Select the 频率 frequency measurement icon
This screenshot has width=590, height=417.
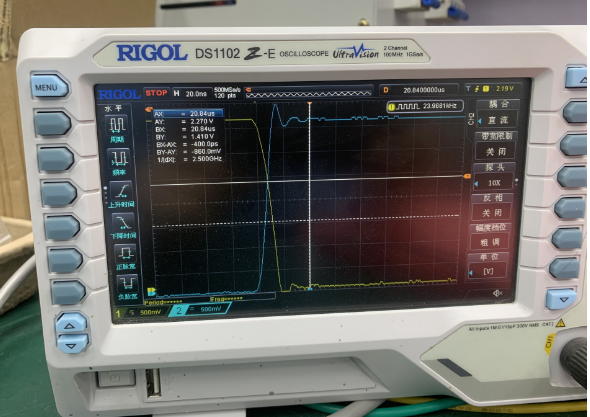(119, 162)
